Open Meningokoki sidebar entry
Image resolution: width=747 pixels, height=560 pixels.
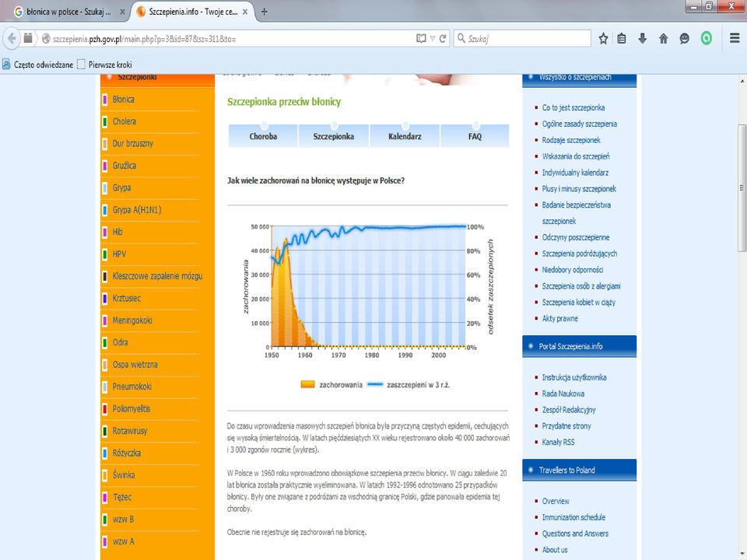pos(132,320)
